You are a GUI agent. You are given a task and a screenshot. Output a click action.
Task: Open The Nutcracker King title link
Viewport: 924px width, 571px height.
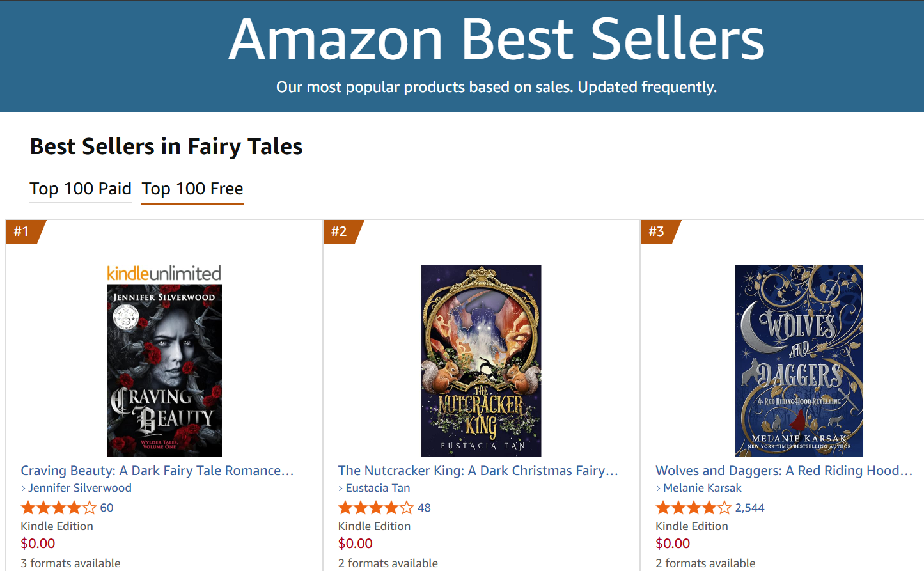click(478, 471)
